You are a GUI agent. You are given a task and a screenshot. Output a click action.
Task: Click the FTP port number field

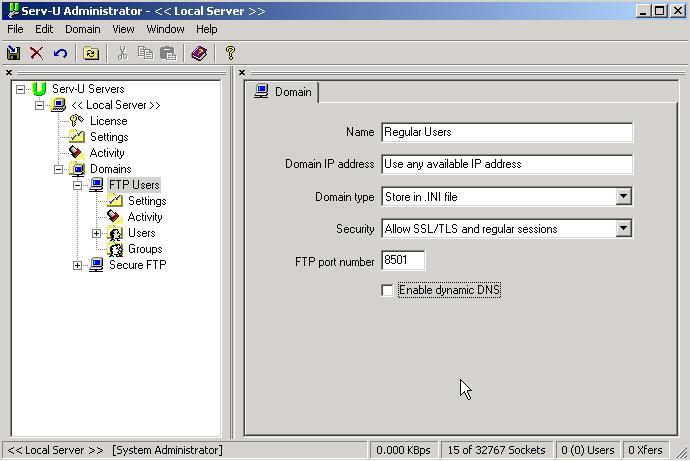coord(403,260)
